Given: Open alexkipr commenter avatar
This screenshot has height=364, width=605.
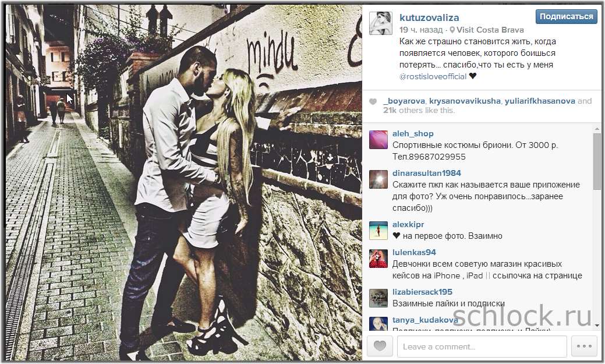Looking at the screenshot, I should pos(378,231).
